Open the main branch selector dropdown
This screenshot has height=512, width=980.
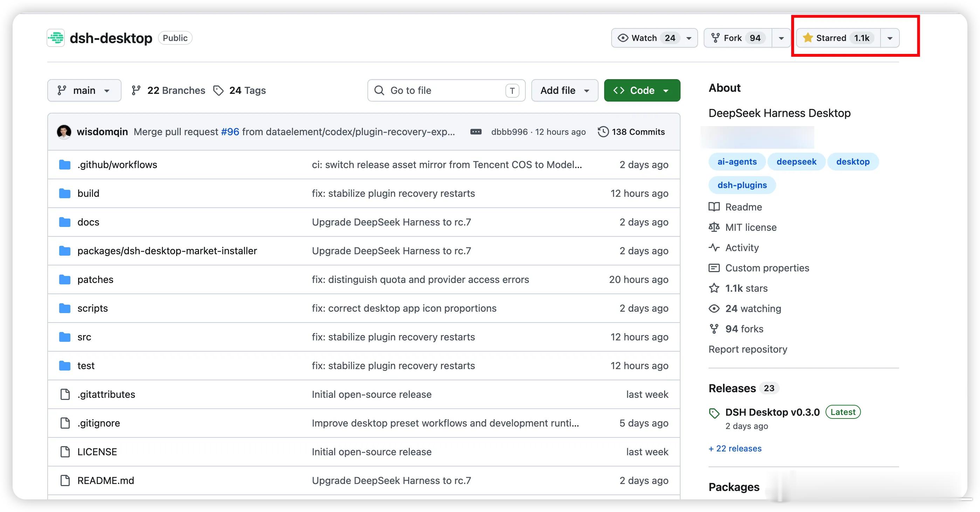pyautogui.click(x=84, y=91)
